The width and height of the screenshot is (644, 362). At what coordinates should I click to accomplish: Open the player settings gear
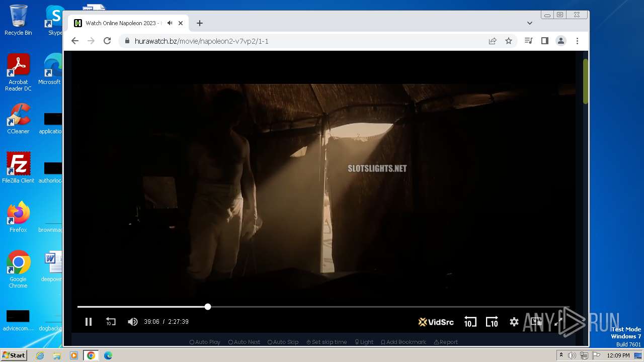514,322
